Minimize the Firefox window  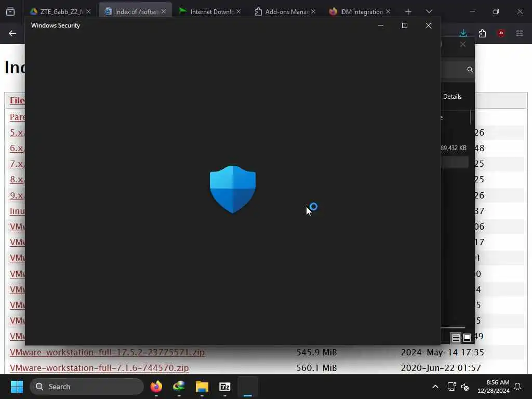(x=472, y=11)
